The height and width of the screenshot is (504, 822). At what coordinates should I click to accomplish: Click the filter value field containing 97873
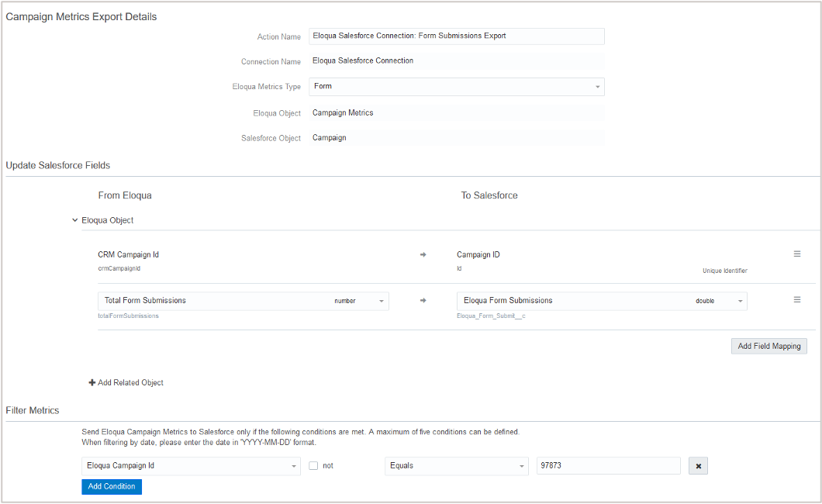(x=608, y=466)
